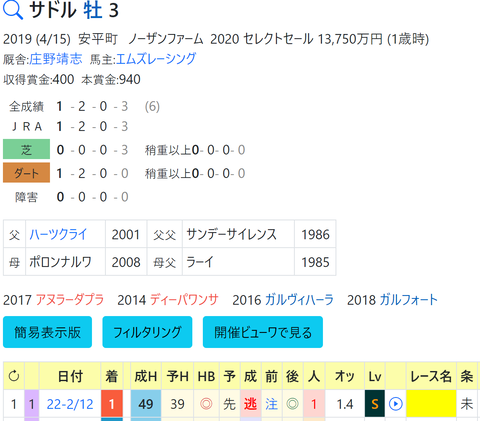Sort by Lv column header
Image resolution: width=480 pixels, height=421 pixels.
[x=375, y=376]
